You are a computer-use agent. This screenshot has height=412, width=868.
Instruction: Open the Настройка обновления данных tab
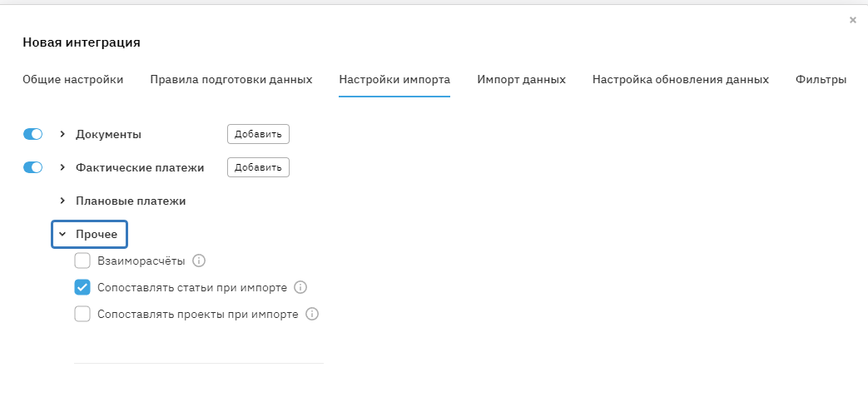point(680,80)
